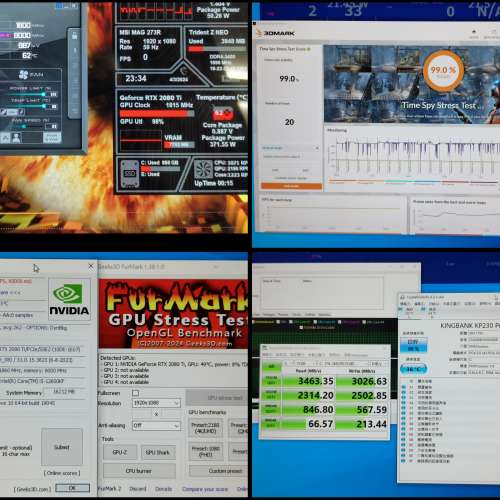
Task: Click the KINGBANK KP230 Pro drive title
Action: [x=470, y=325]
